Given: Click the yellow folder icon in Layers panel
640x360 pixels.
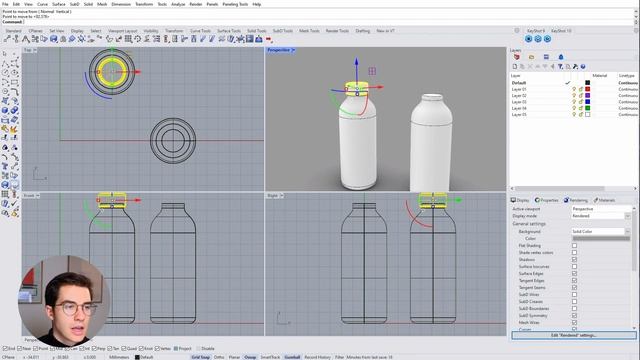Looking at the screenshot, I should [x=531, y=57].
